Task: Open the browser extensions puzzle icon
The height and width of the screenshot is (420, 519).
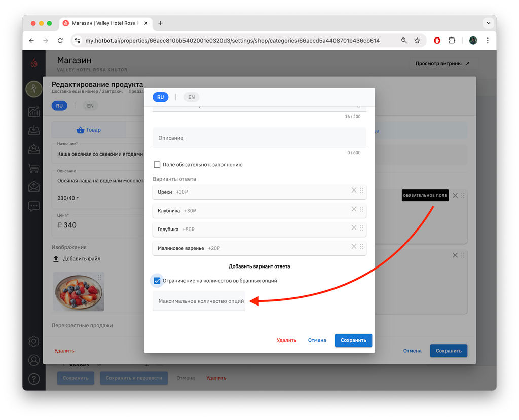Action: tap(452, 41)
